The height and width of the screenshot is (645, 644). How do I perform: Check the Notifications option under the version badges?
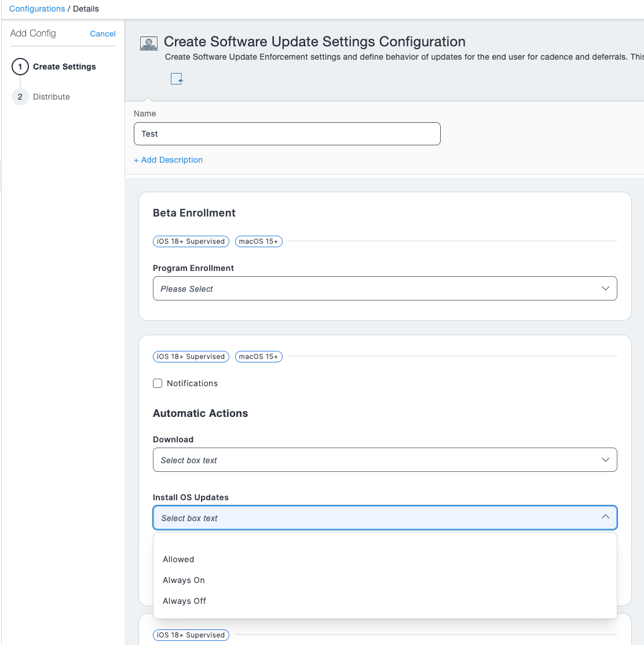[157, 383]
